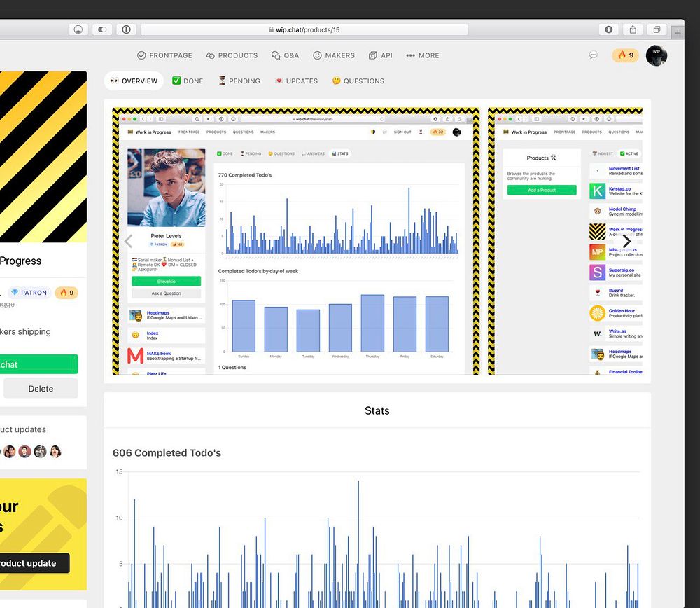The width and height of the screenshot is (700, 608).
Task: Click the last follower avatar in sidebar
Action: tap(55, 452)
